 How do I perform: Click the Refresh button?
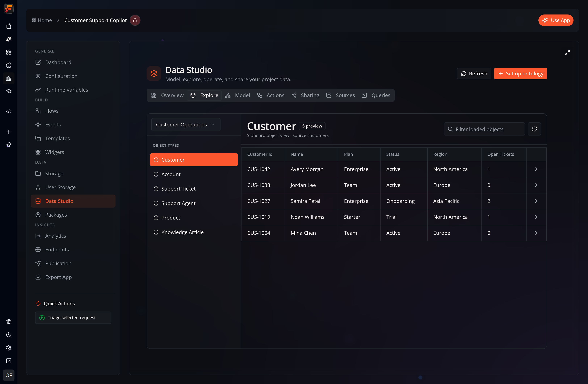tap(474, 74)
